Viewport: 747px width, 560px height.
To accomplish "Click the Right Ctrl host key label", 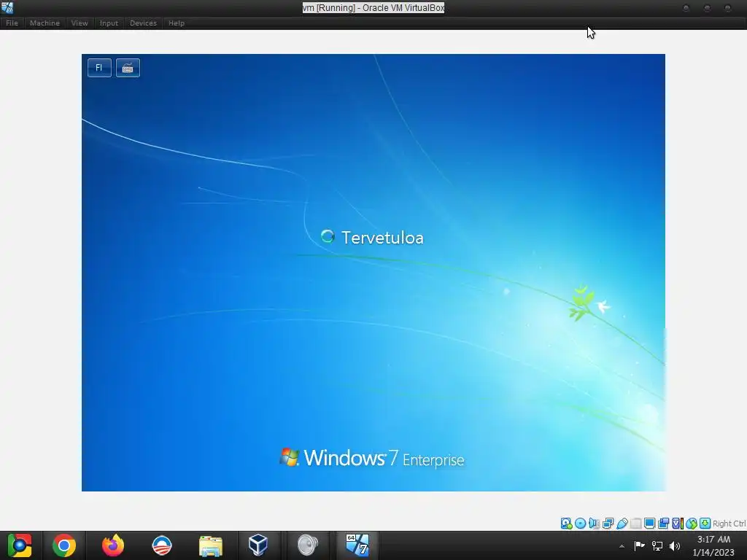I will [729, 524].
